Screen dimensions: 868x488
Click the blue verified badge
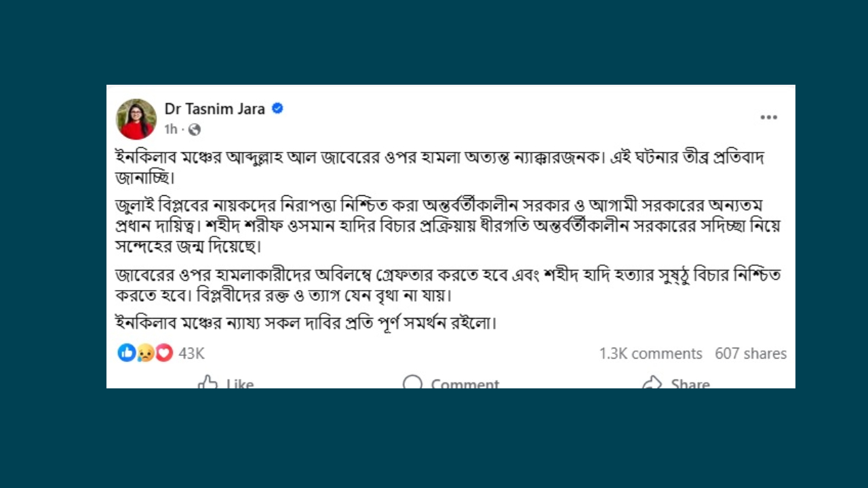point(277,108)
